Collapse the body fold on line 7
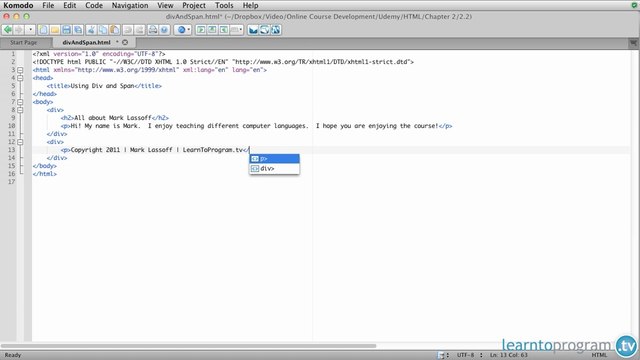Viewport: 640px width, 360px height. pos(20,102)
